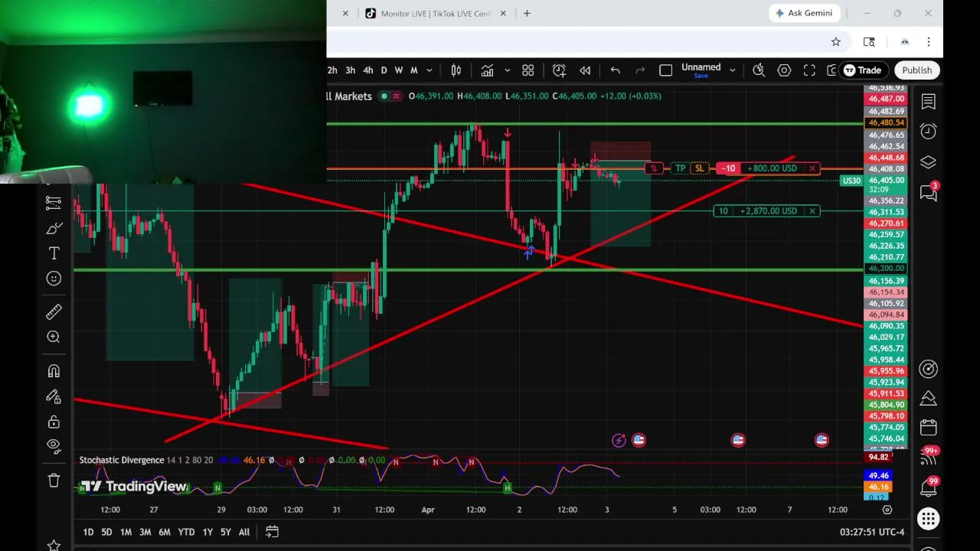Open the Watchlist panel
The width and height of the screenshot is (980, 551).
pos(928,102)
